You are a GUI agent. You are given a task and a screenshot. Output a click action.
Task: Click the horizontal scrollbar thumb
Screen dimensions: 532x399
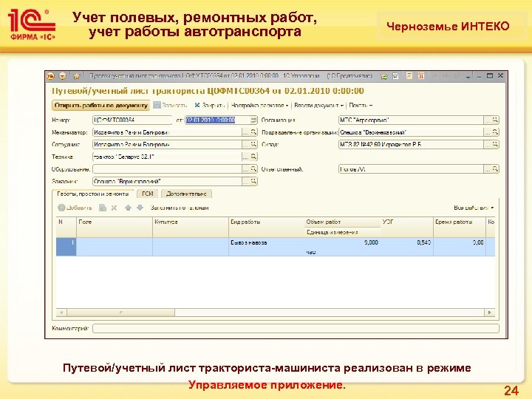(x=120, y=313)
